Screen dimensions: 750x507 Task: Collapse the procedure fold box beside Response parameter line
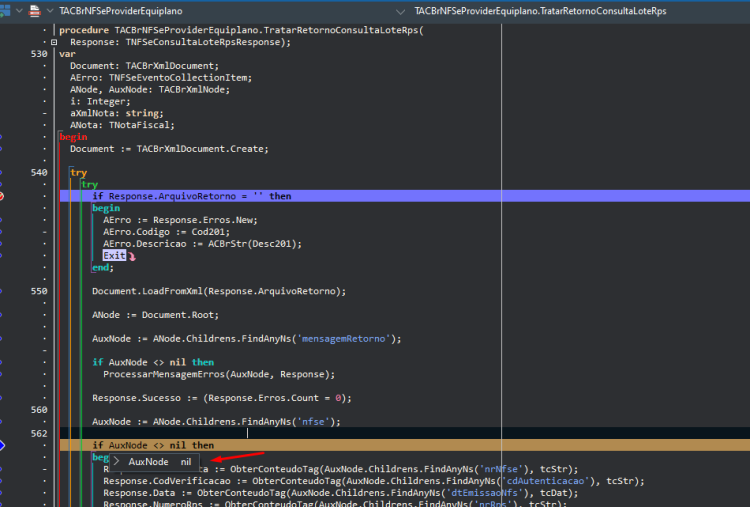coord(54,42)
